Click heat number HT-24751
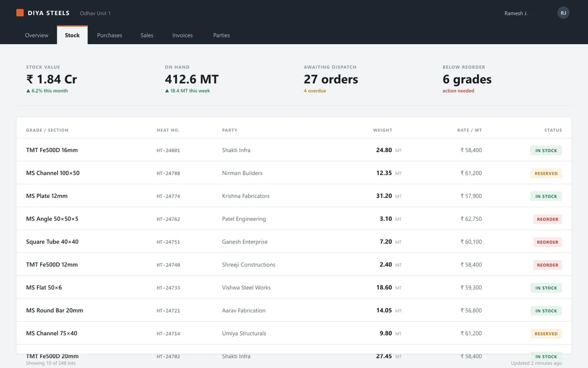 (168, 242)
